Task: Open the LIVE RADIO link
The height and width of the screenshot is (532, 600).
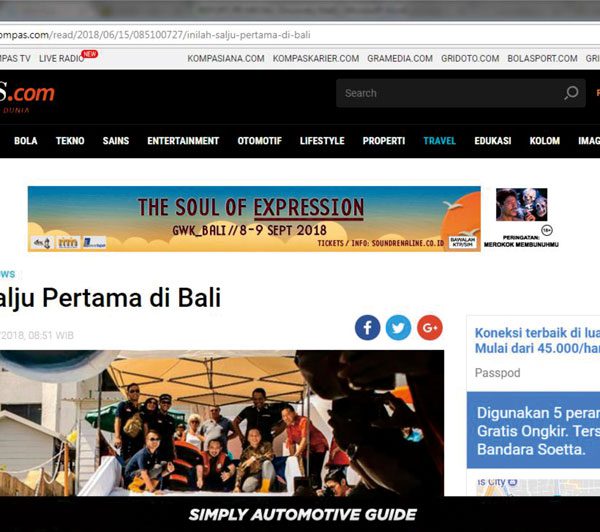Action: coord(62,59)
